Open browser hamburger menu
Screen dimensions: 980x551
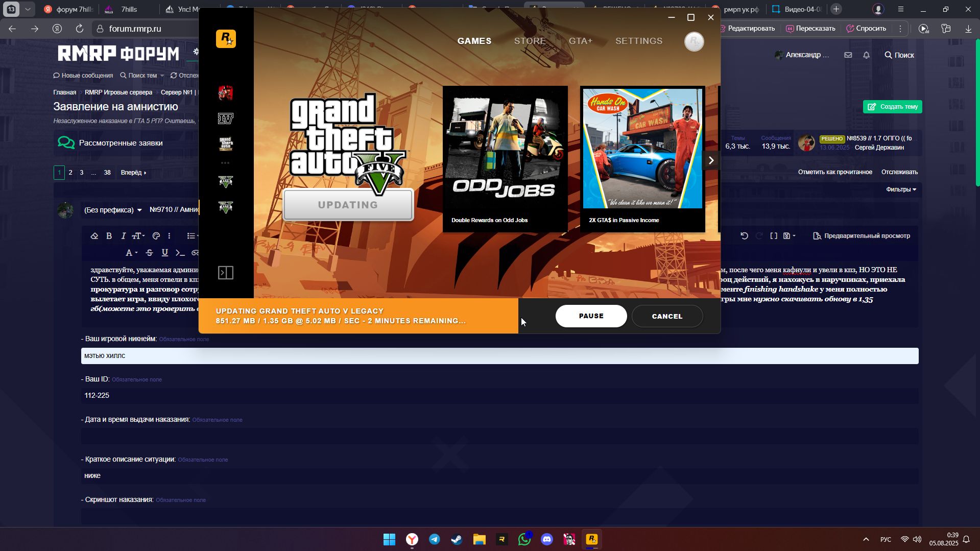click(901, 9)
